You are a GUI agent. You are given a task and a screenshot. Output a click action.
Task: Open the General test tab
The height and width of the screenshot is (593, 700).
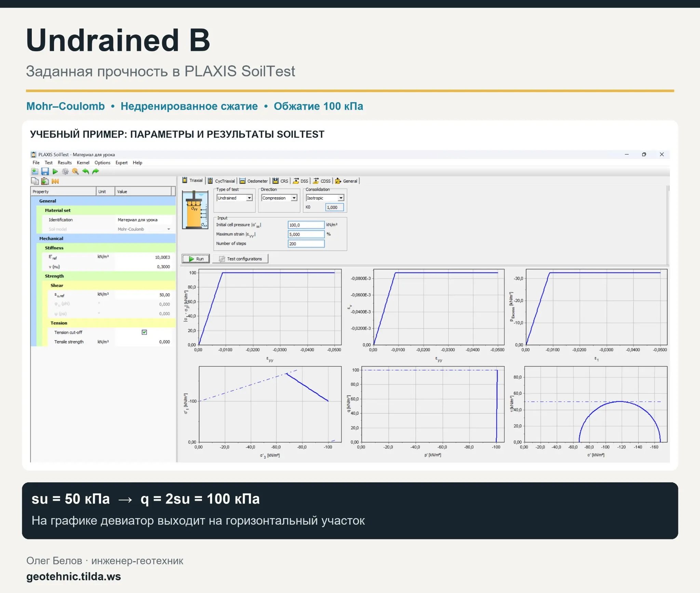(x=346, y=181)
